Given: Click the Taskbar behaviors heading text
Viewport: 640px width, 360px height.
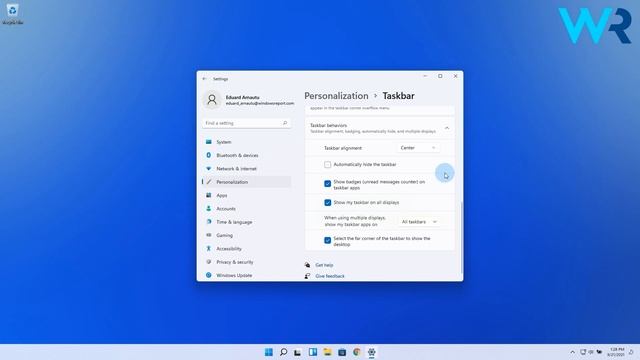Looking at the screenshot, I should pyautogui.click(x=329, y=125).
